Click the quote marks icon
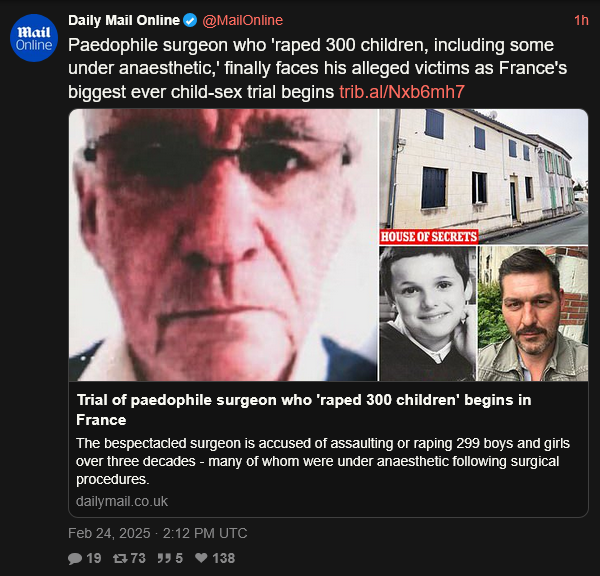This screenshot has width=600, height=576. [x=165, y=558]
